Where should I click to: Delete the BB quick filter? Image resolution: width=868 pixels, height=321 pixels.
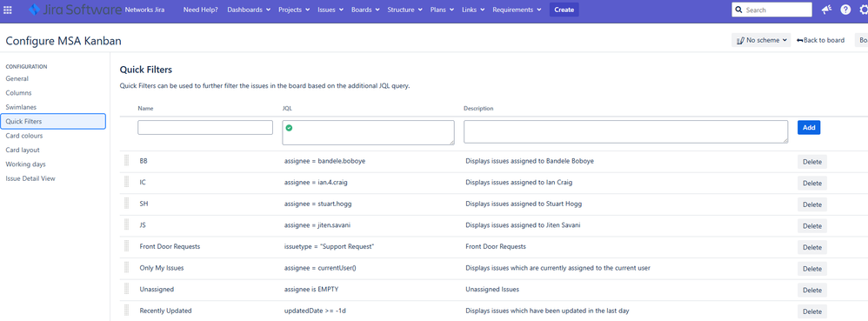point(812,162)
